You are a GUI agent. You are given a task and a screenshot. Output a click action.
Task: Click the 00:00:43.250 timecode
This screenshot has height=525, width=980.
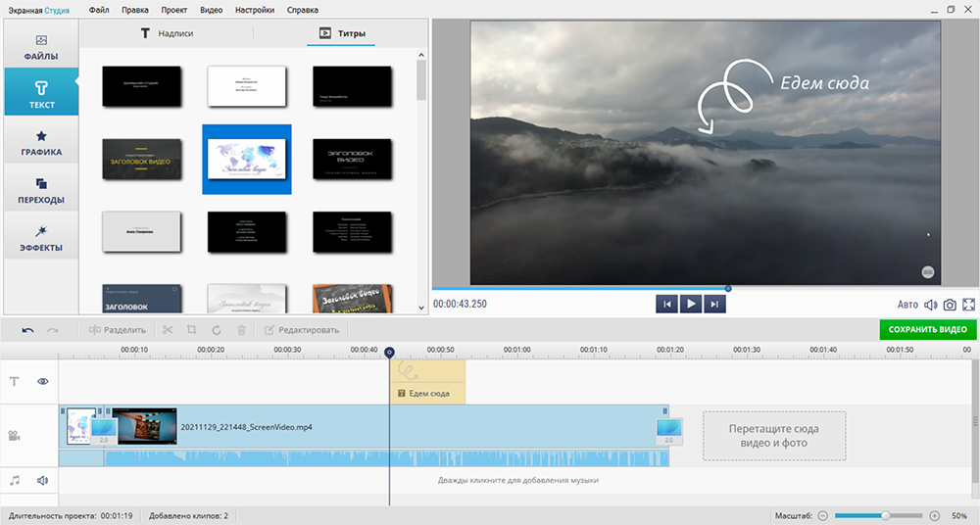(460, 304)
